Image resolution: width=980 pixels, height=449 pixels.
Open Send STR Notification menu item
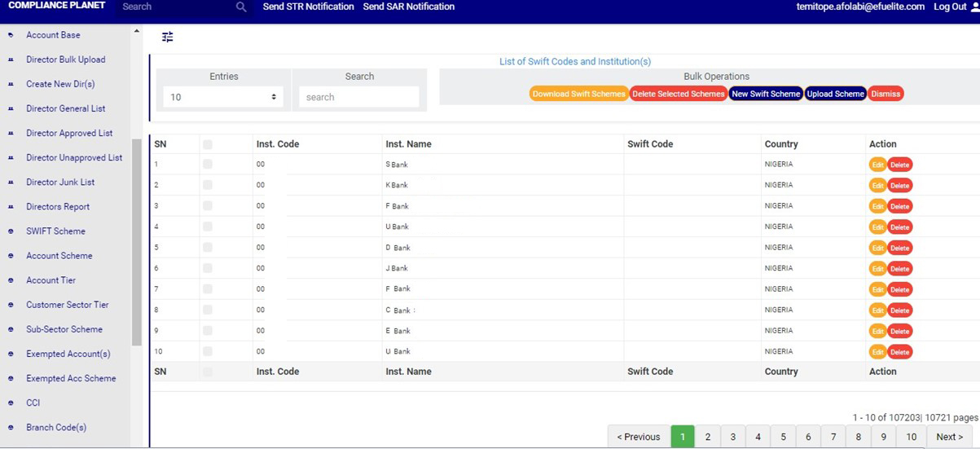308,7
